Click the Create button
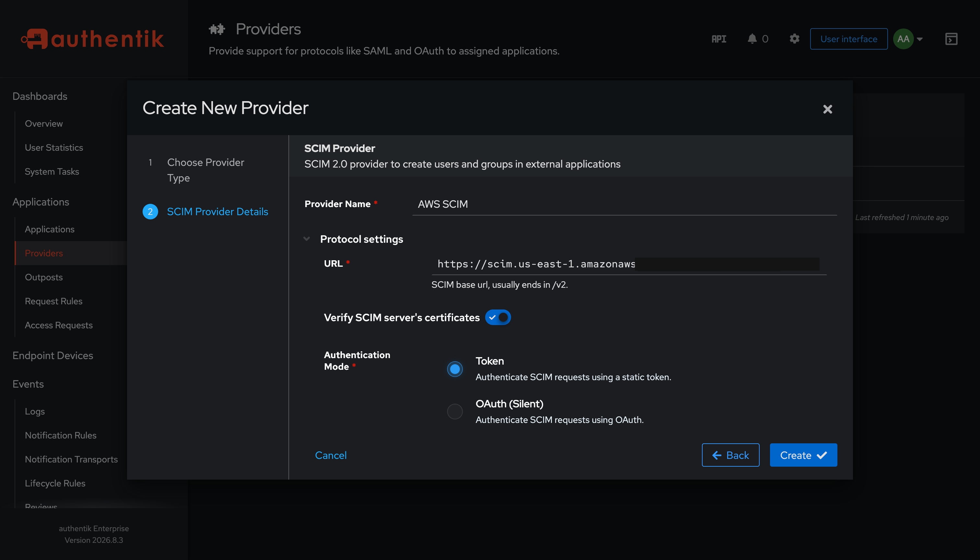This screenshot has width=980, height=560. [803, 455]
